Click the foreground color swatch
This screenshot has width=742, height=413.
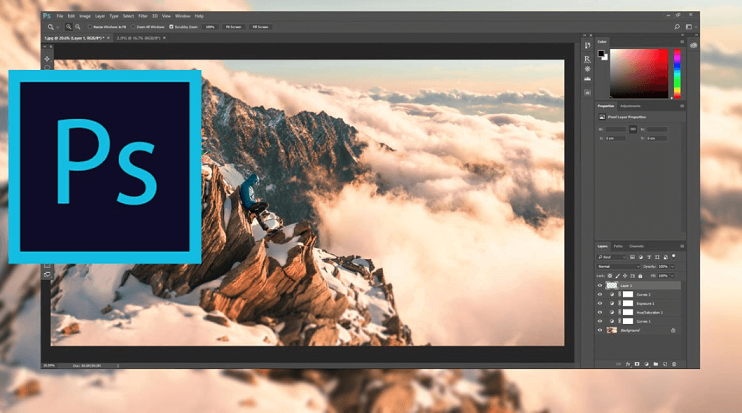point(601,53)
